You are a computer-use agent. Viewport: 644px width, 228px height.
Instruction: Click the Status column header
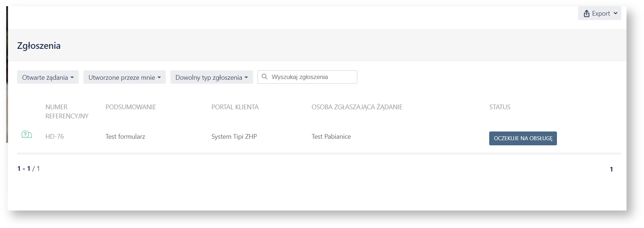click(499, 107)
